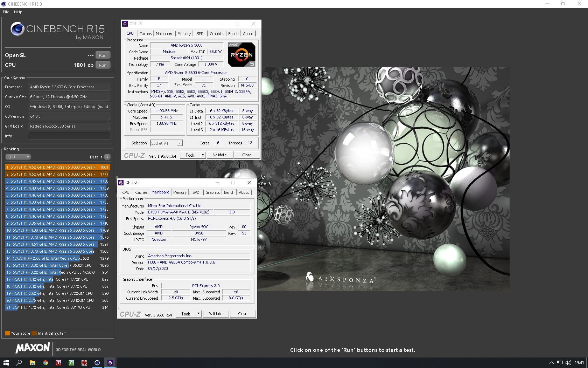This screenshot has height=368, width=588.
Task: Open Graphics tab in upper CPU-Z window
Action: click(x=217, y=34)
